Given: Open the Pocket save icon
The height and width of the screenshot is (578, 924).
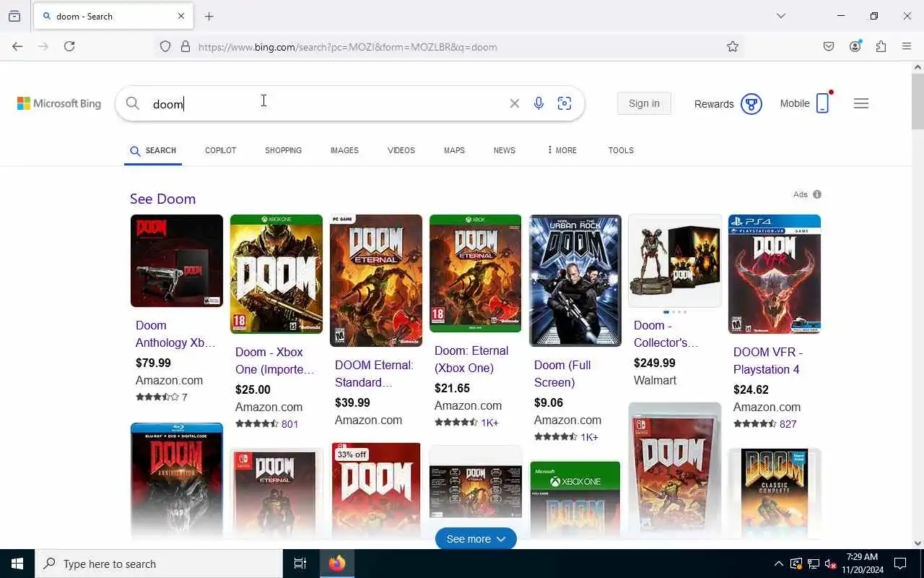Looking at the screenshot, I should point(829,46).
